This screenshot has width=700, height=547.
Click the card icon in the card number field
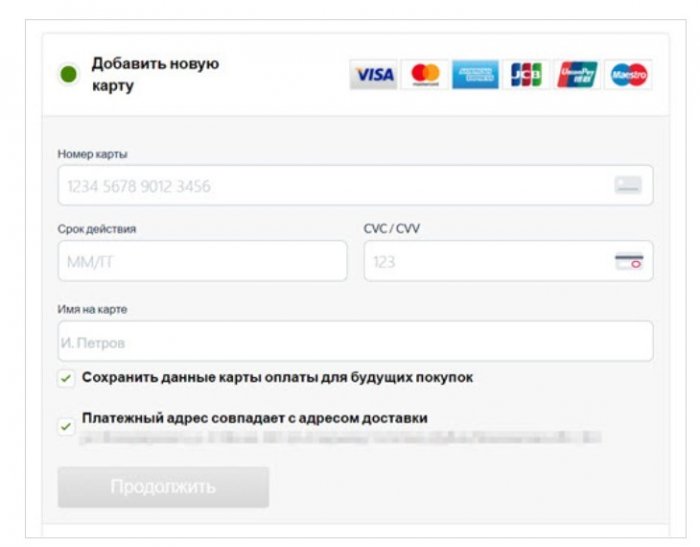627,185
